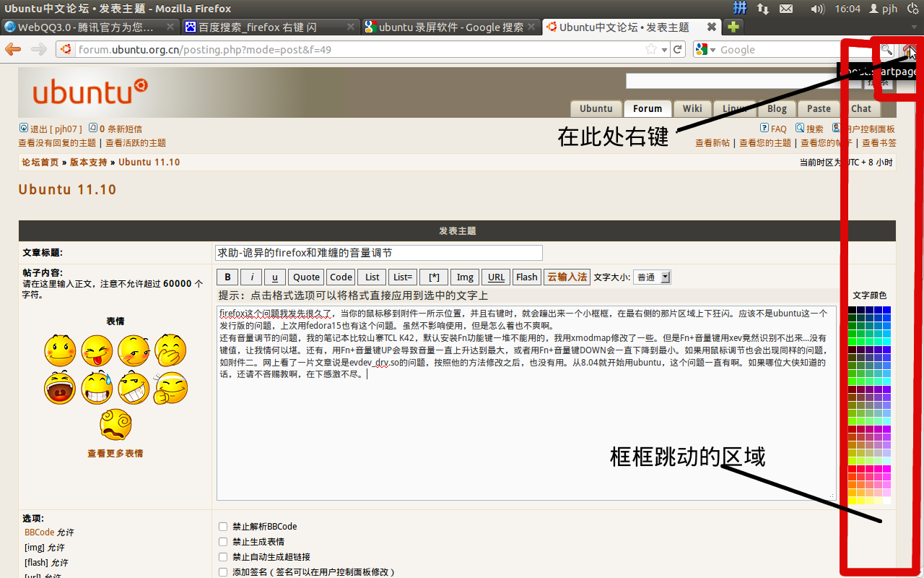The image size is (924, 578).
Task: Open the 查看更多表情 link
Action: [x=115, y=454]
